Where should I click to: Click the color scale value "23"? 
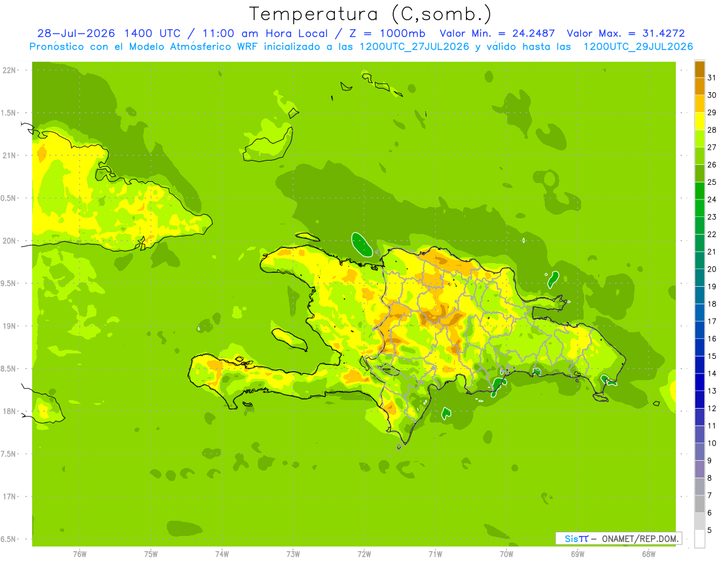click(712, 217)
